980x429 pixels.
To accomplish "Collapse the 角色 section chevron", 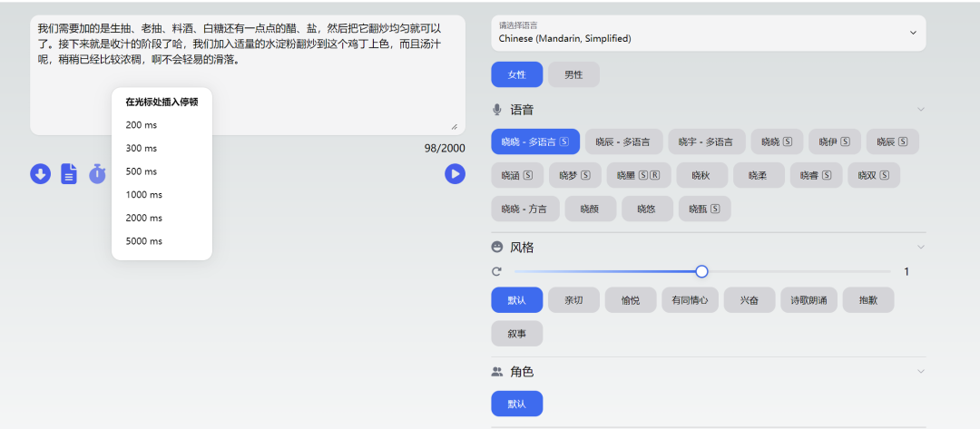I will coord(921,372).
